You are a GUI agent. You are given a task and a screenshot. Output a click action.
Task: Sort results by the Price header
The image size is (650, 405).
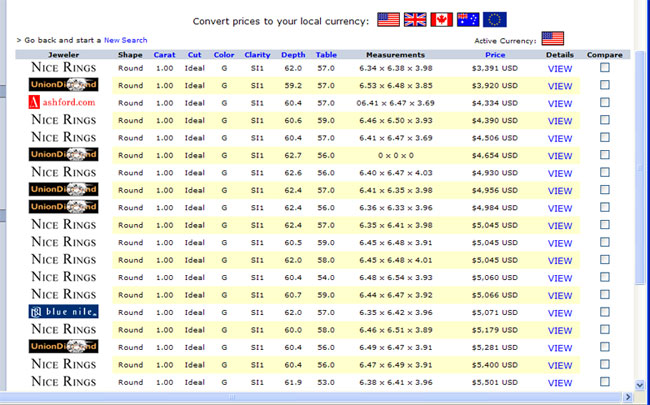tap(495, 54)
